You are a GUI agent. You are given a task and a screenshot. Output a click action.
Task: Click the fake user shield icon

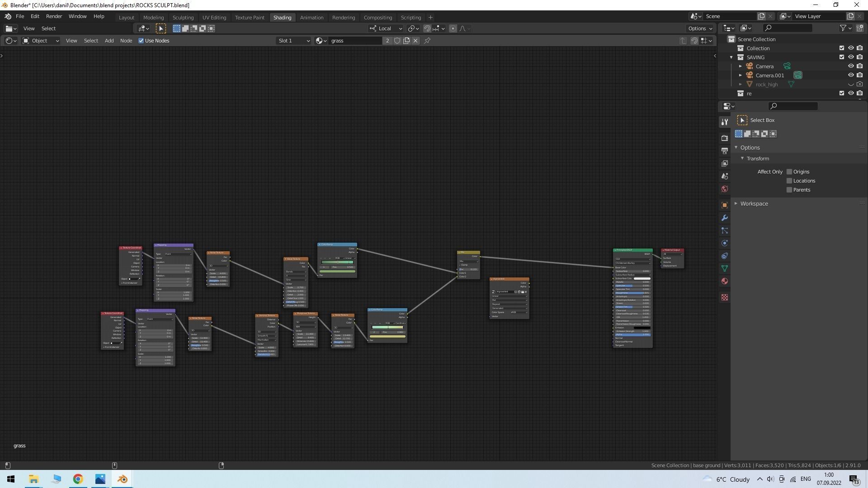point(397,41)
